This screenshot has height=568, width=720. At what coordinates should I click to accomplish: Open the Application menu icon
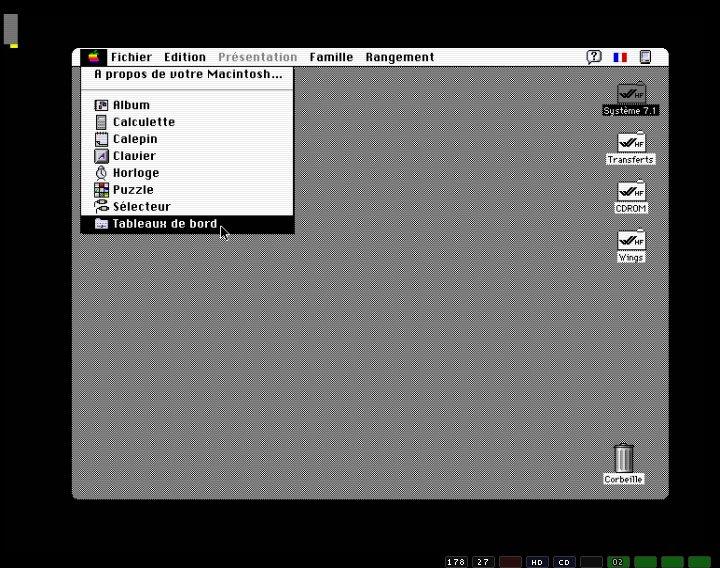pyautogui.click(x=645, y=57)
